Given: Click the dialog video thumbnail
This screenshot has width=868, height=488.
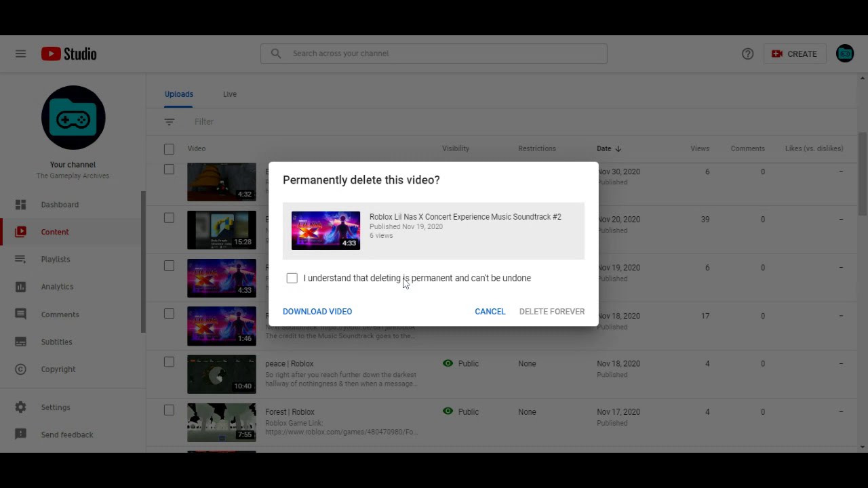Looking at the screenshot, I should pyautogui.click(x=325, y=230).
